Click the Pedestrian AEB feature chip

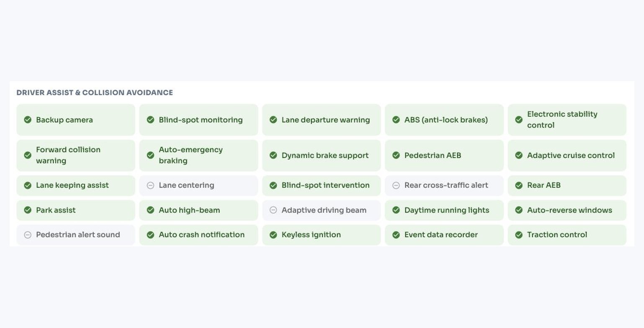pyautogui.click(x=444, y=155)
